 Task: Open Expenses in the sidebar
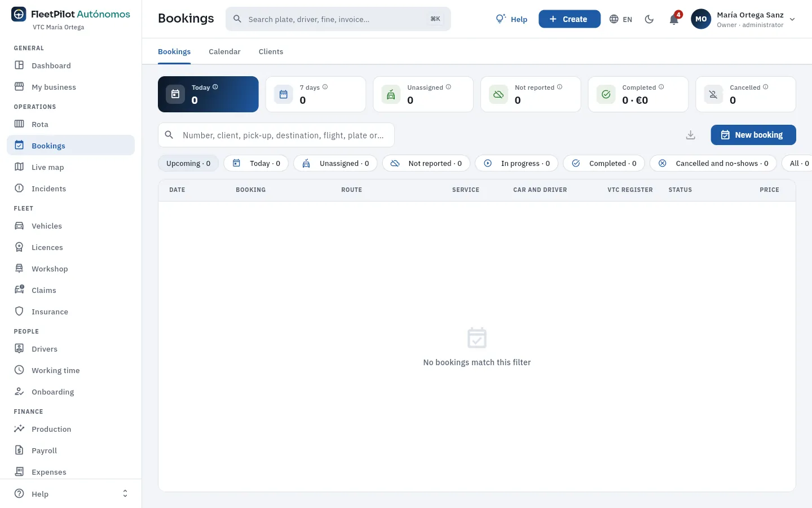point(70,472)
